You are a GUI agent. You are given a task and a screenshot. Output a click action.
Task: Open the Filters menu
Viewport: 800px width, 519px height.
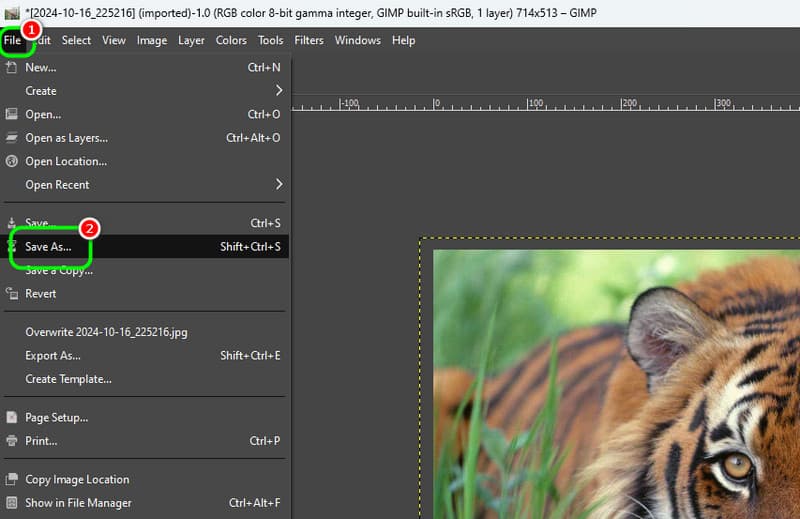pos(308,40)
